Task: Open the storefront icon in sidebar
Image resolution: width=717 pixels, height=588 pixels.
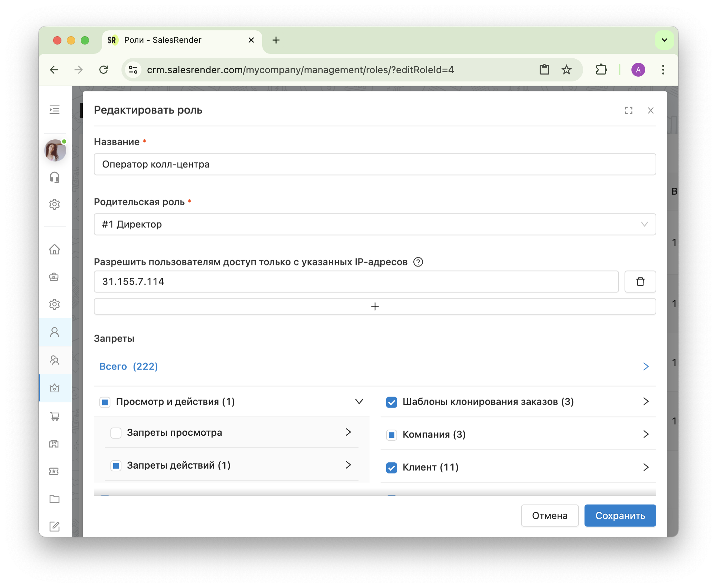Action: 55,444
